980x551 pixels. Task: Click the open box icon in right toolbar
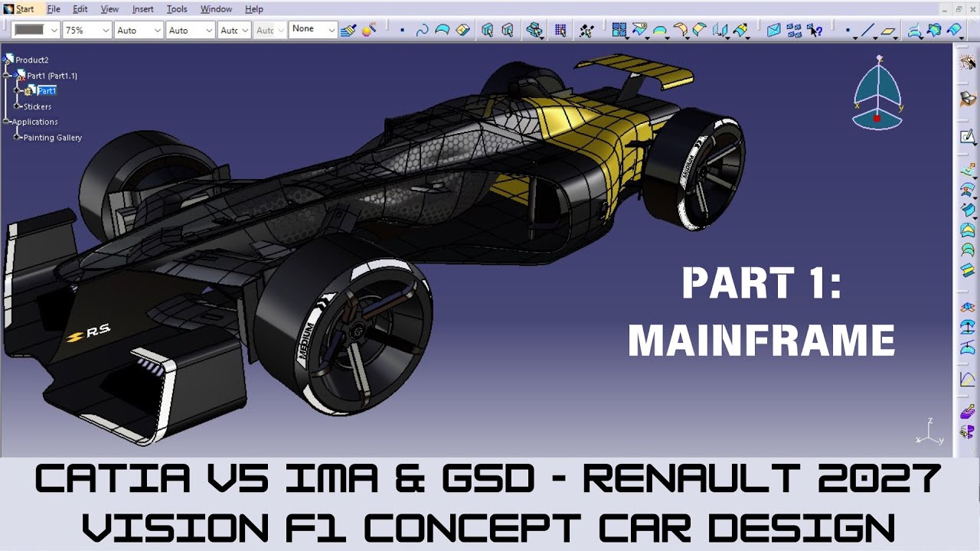968,98
